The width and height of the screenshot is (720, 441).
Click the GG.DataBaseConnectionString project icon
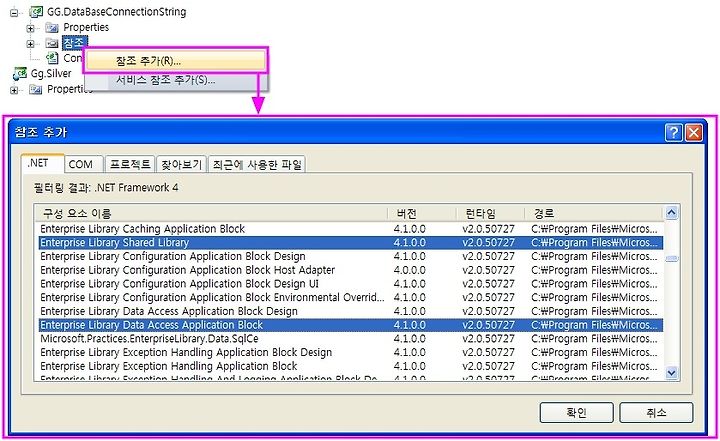pyautogui.click(x=36, y=11)
